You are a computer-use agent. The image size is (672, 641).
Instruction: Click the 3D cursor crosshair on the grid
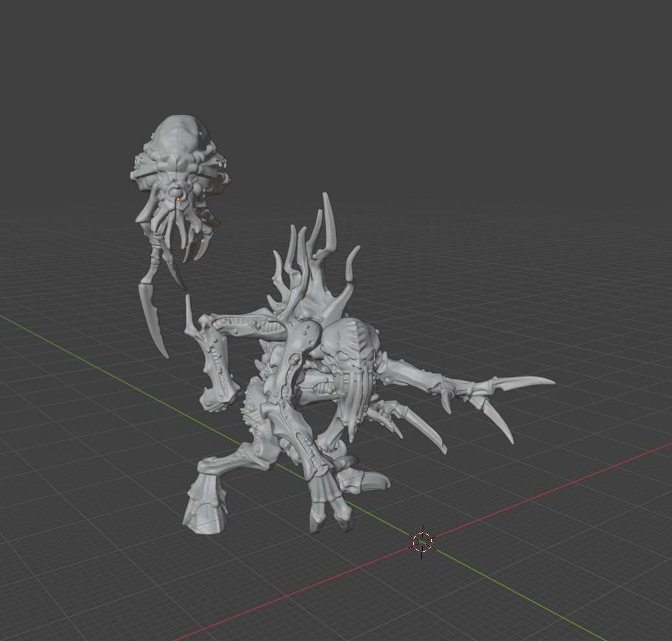[x=422, y=542]
